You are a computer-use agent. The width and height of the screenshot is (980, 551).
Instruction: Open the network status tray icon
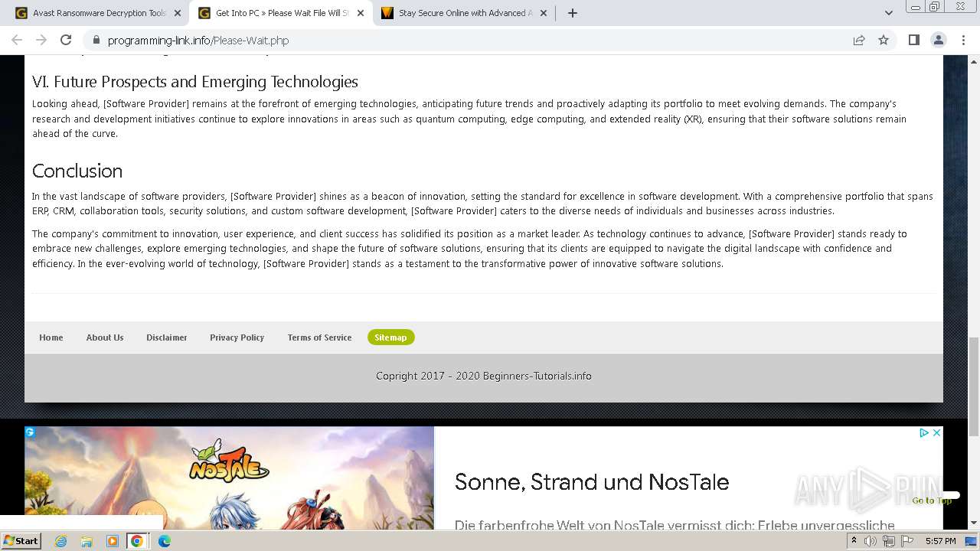(x=889, y=541)
